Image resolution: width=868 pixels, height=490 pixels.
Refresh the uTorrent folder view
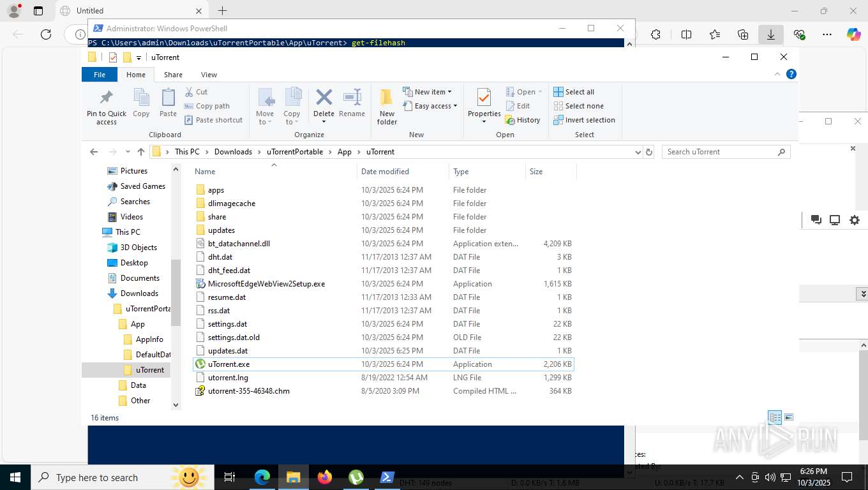[649, 152]
